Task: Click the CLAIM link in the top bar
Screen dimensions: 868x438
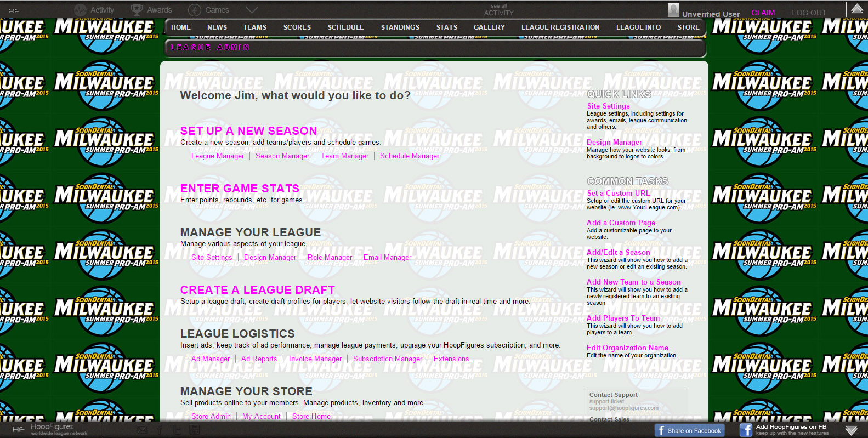Action: (x=763, y=13)
